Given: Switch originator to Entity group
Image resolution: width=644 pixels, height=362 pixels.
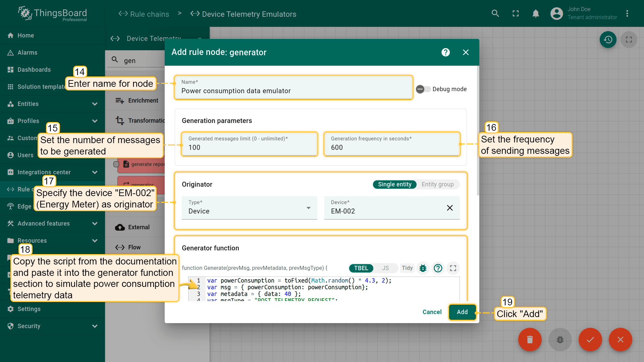Looking at the screenshot, I should 437,184.
